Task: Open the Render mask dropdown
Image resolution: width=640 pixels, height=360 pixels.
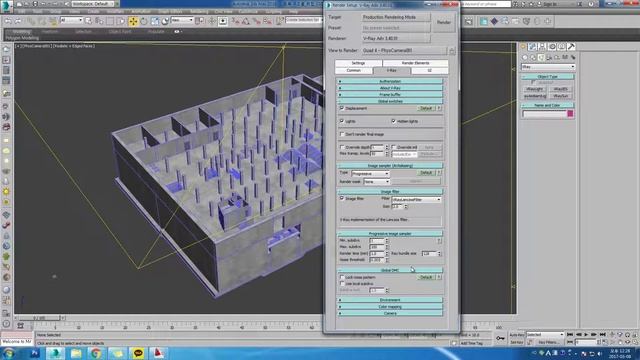Action: point(377,181)
